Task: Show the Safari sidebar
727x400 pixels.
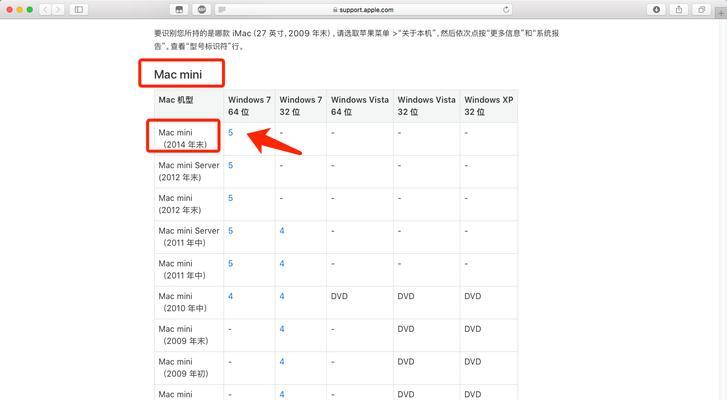Action: pyautogui.click(x=79, y=9)
